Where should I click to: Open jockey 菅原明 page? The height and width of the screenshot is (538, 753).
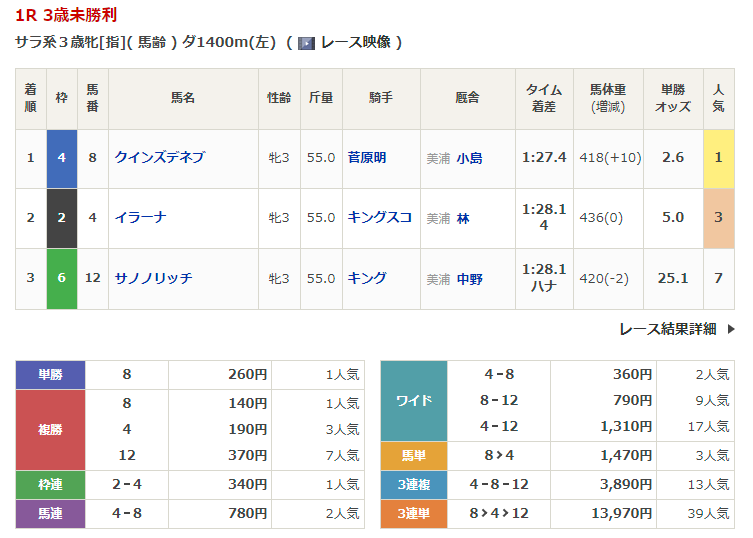(x=367, y=158)
